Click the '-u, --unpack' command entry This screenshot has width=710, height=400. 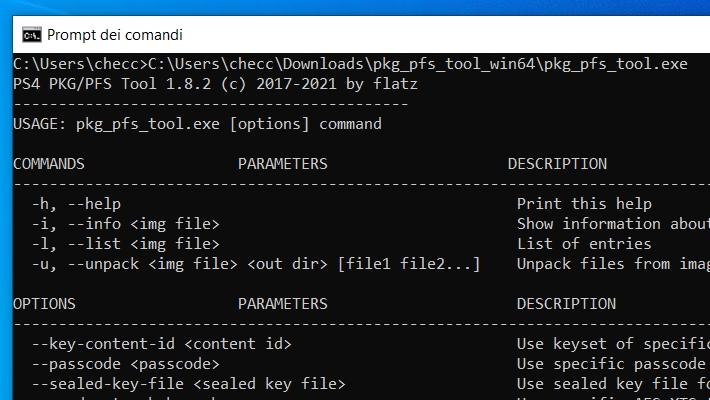pyautogui.click(x=256, y=264)
